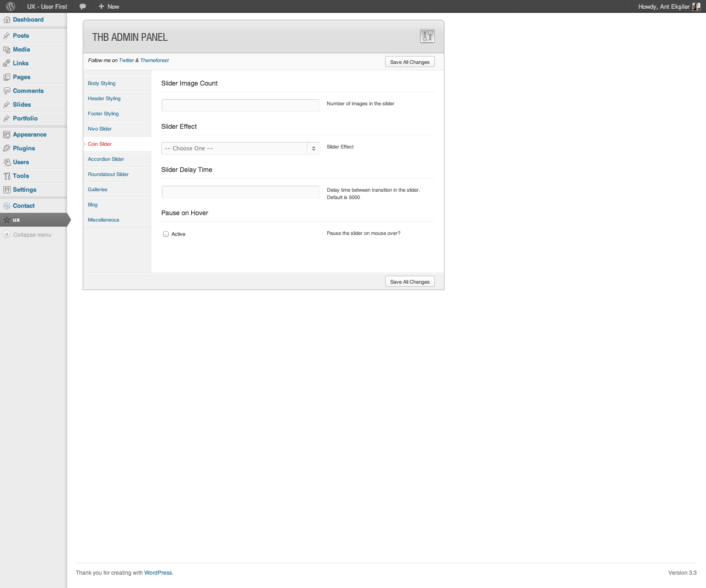Click the user avatar in admin bar
The height and width of the screenshot is (588, 706).
[696, 6]
